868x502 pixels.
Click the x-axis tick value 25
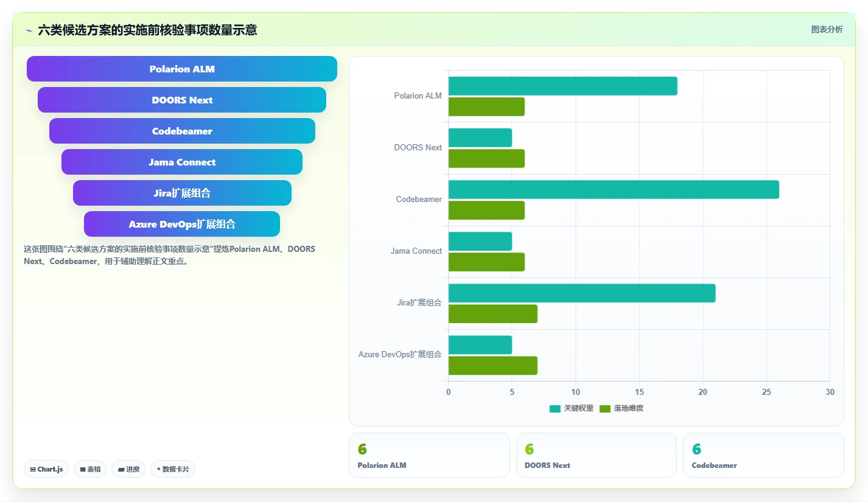point(766,392)
